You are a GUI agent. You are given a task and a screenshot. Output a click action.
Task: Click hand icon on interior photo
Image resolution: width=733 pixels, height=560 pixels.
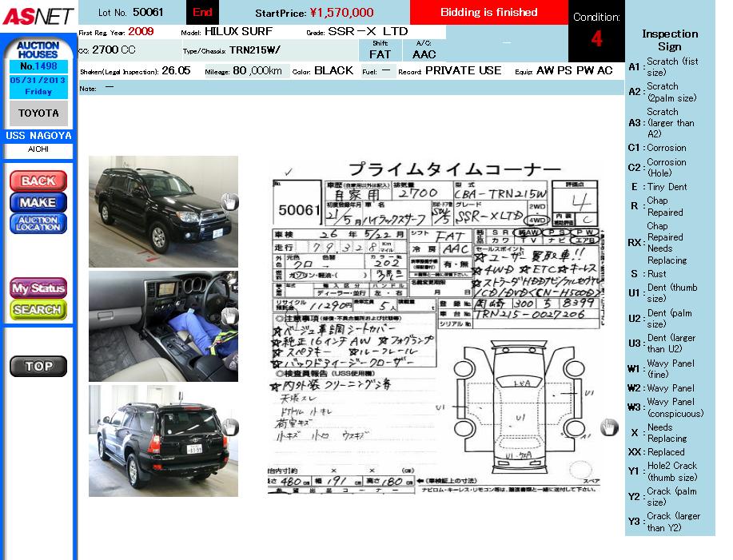(229, 316)
